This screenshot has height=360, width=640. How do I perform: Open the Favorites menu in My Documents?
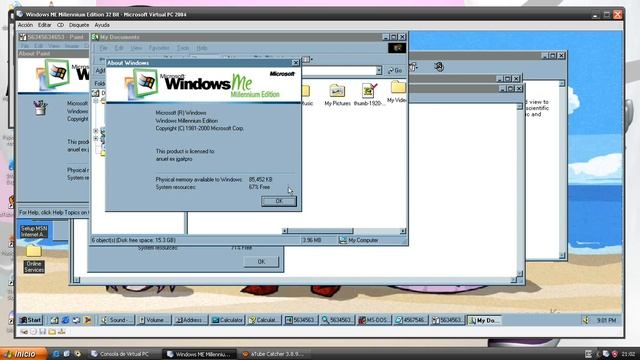pos(159,48)
